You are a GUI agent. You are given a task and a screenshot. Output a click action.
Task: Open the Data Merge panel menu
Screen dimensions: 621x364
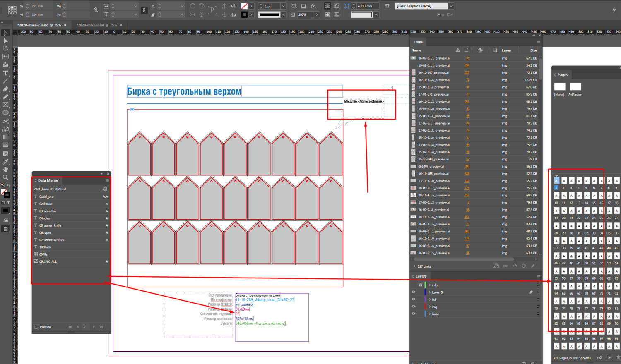tap(107, 180)
